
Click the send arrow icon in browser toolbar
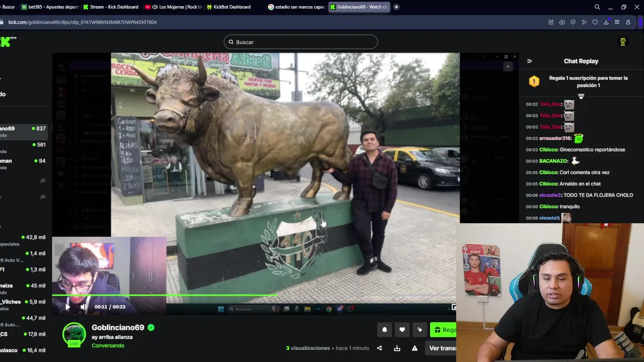[x=584, y=22]
